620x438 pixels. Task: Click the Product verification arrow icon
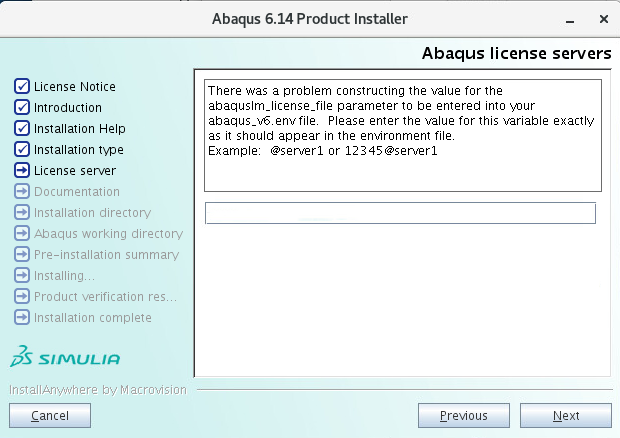(x=22, y=296)
